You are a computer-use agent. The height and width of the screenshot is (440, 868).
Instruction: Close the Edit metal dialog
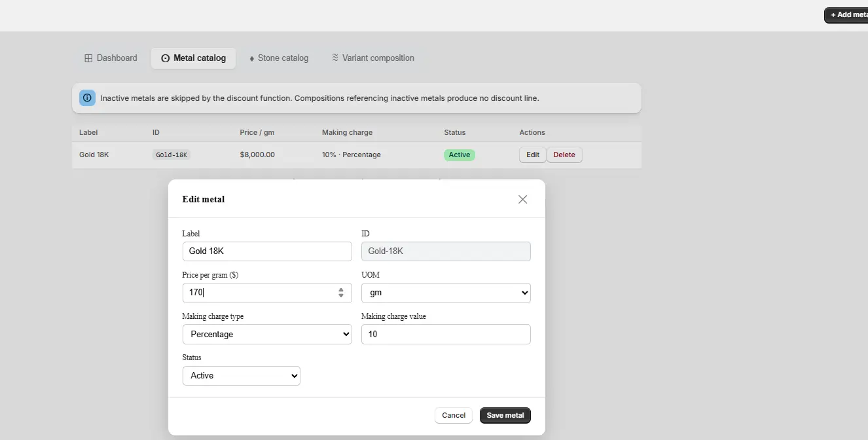coord(522,199)
